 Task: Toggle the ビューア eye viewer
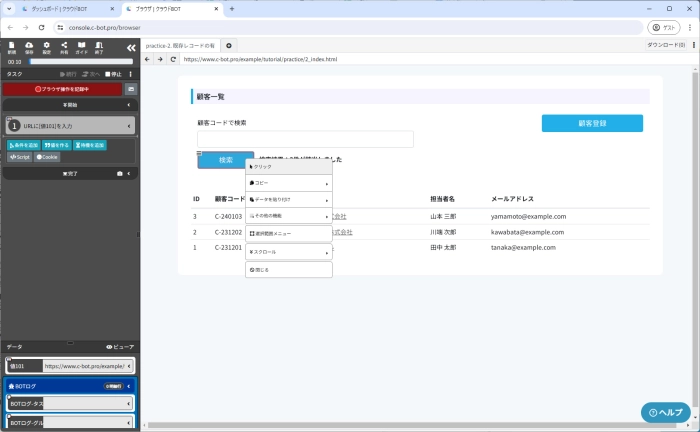[x=119, y=346]
